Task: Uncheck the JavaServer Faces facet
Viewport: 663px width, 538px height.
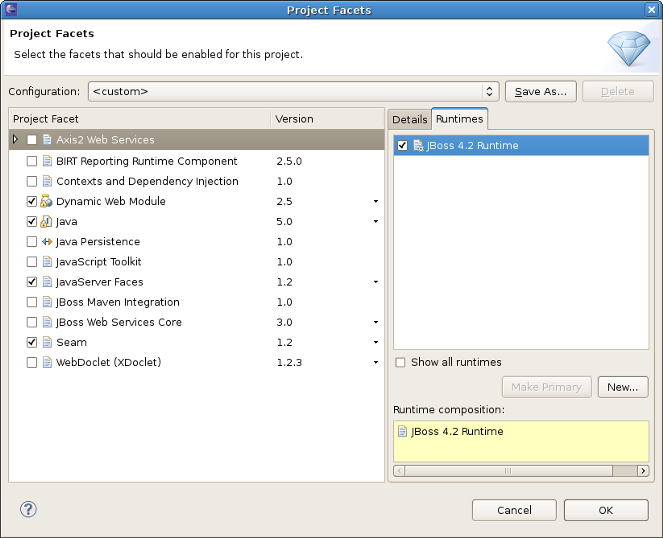Action: (x=32, y=282)
